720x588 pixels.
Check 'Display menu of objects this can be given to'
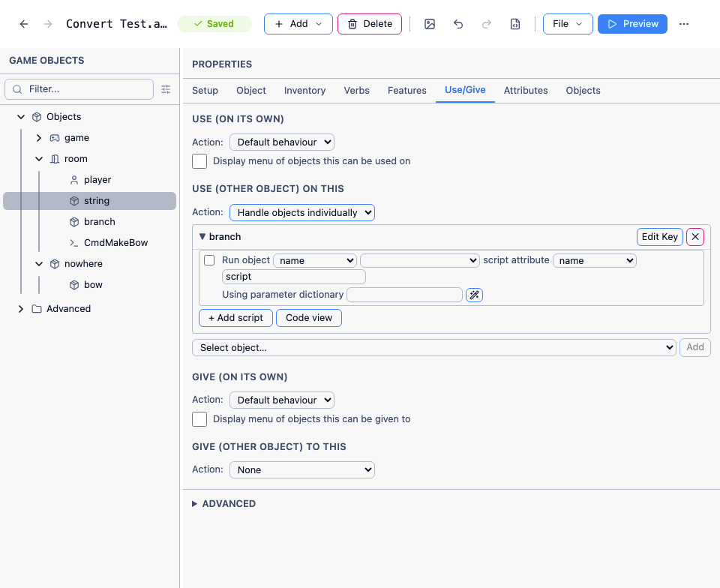pyautogui.click(x=199, y=419)
